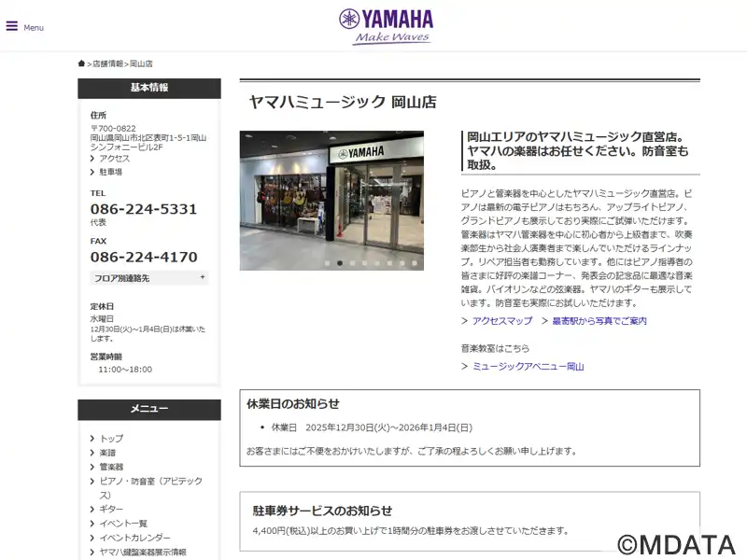Open イベント一覧 from the side menu
Viewport: 747px width, 560px height.
point(123,524)
